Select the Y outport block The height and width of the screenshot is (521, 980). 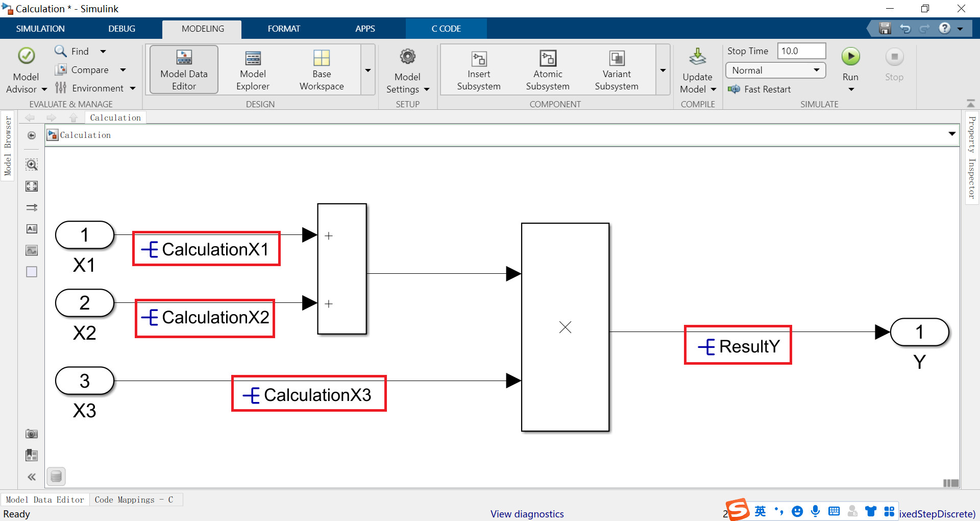(x=919, y=332)
